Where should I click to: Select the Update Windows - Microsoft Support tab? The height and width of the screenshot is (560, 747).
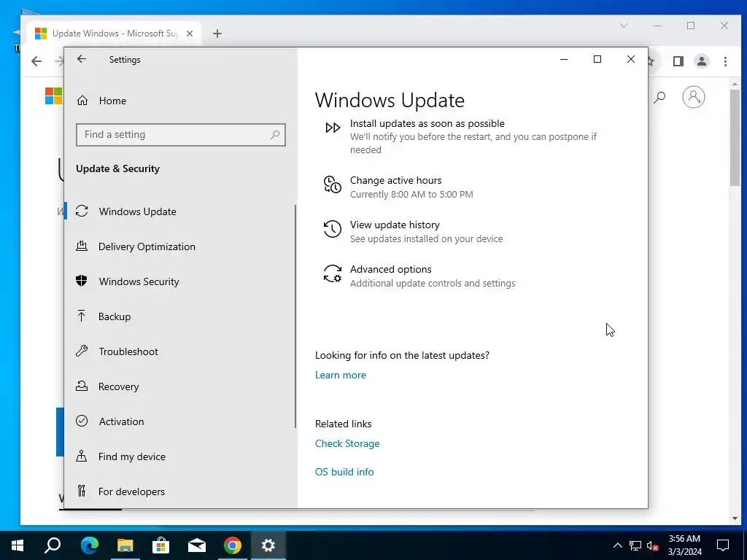(x=115, y=34)
